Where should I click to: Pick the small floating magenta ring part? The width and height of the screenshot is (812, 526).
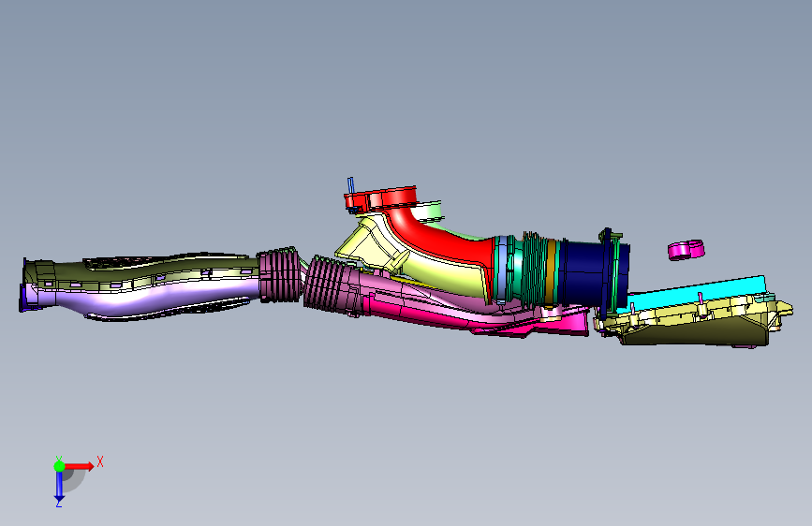click(687, 250)
